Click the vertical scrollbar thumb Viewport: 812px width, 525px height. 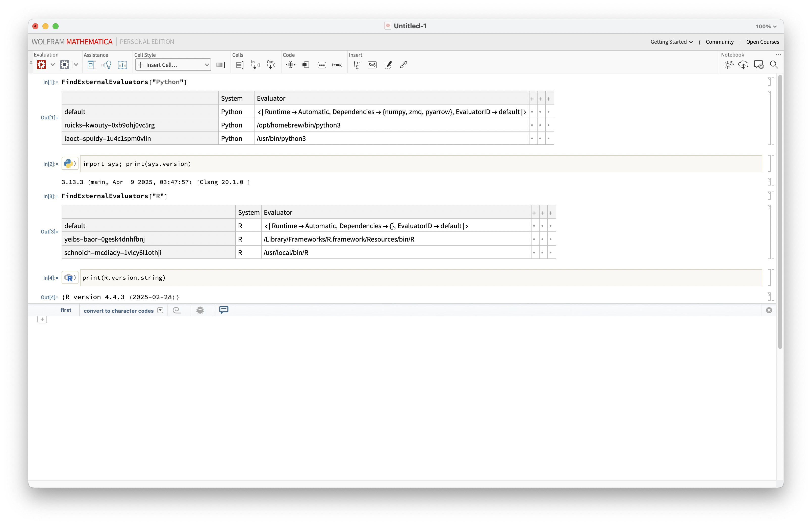coord(780,211)
